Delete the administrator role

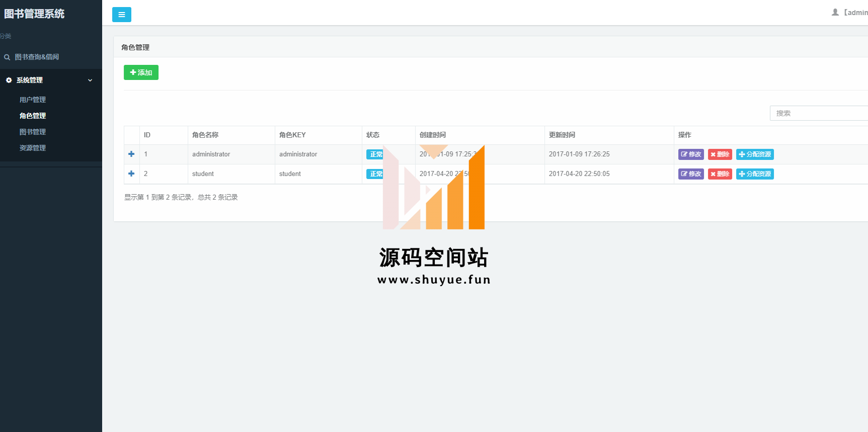tap(720, 154)
